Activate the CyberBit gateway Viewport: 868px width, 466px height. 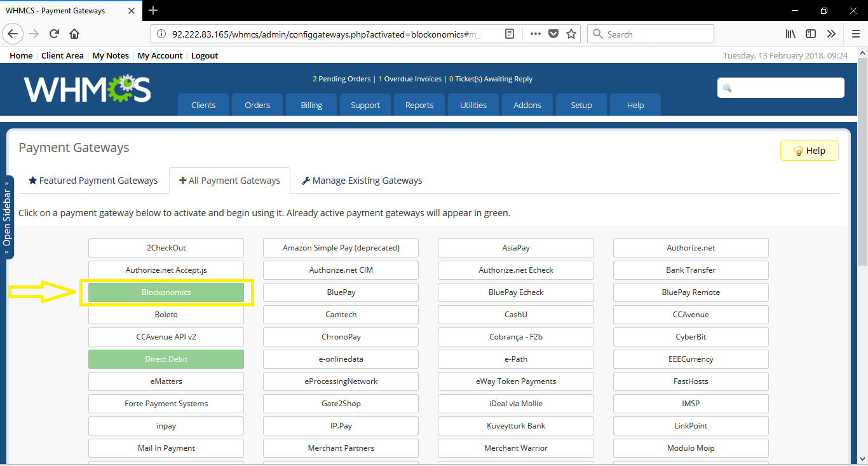click(691, 337)
